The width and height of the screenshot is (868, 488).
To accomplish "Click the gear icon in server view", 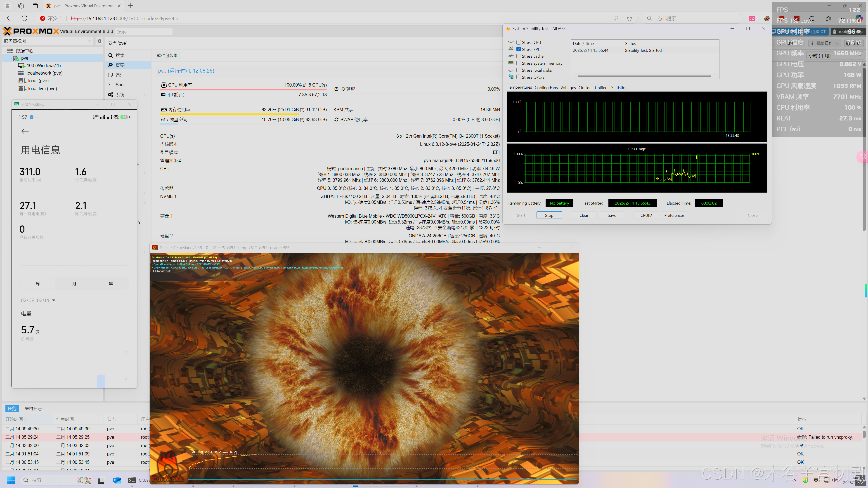I will [99, 41].
